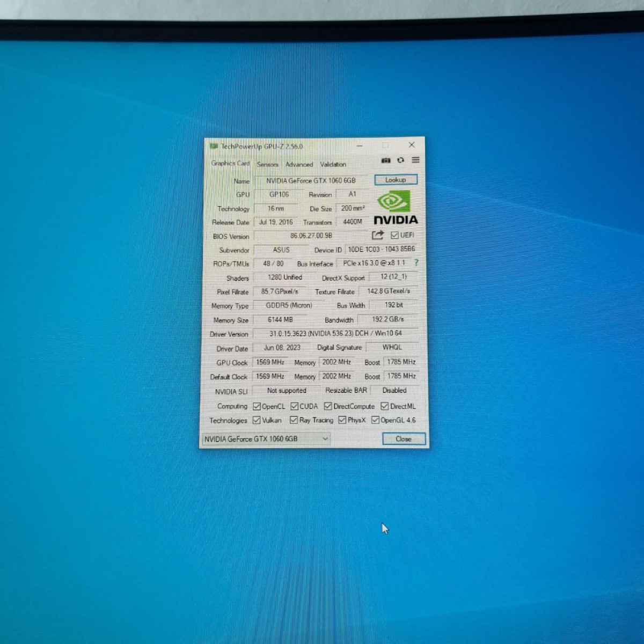This screenshot has height=644, width=644.
Task: Toggle the DirectCompute checkbox
Action: (x=328, y=406)
